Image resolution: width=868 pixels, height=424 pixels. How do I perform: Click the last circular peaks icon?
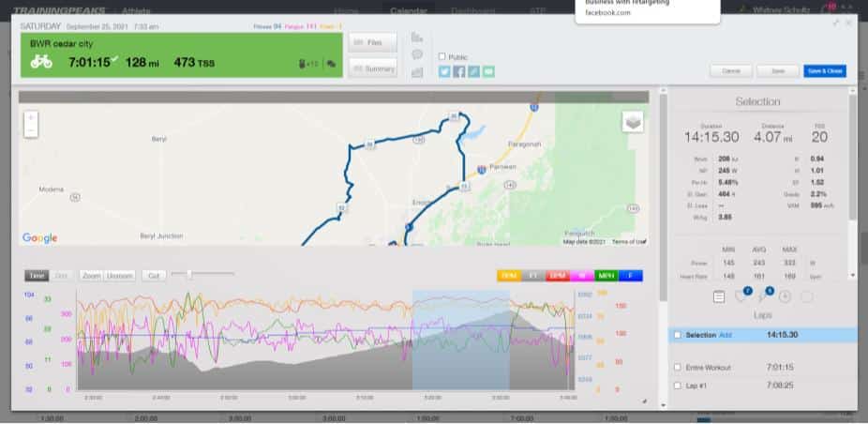pyautogui.click(x=806, y=296)
